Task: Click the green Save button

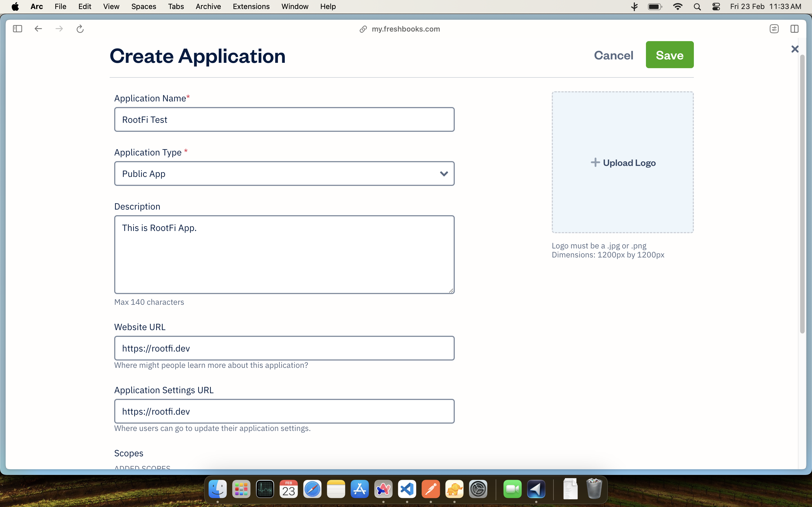Action: [x=669, y=55]
